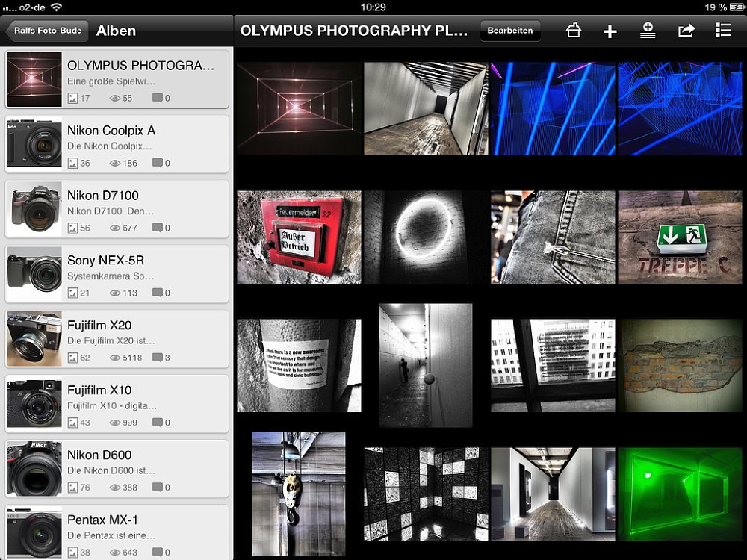Tap the home icon in the toolbar

click(573, 31)
